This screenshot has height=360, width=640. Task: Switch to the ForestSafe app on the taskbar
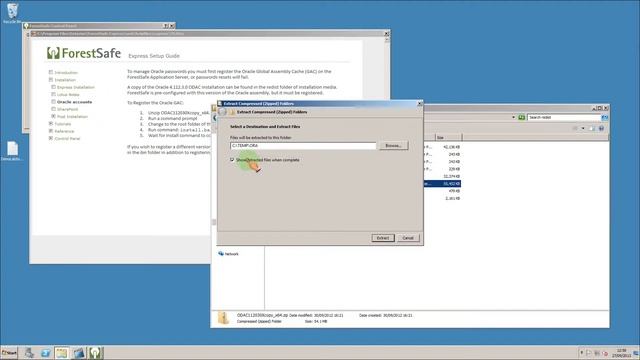click(x=96, y=353)
